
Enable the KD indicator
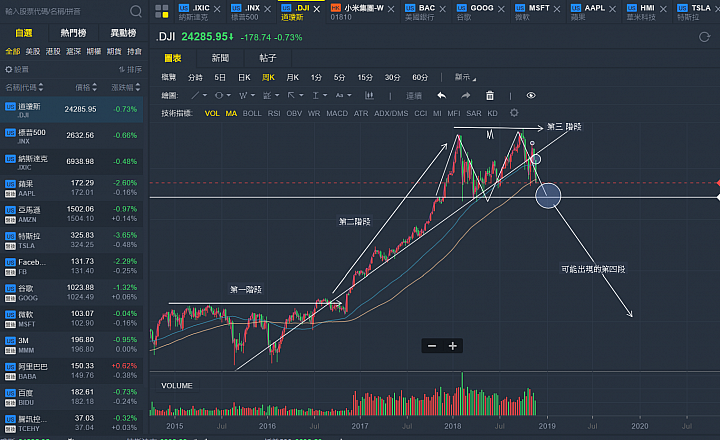coord(492,113)
